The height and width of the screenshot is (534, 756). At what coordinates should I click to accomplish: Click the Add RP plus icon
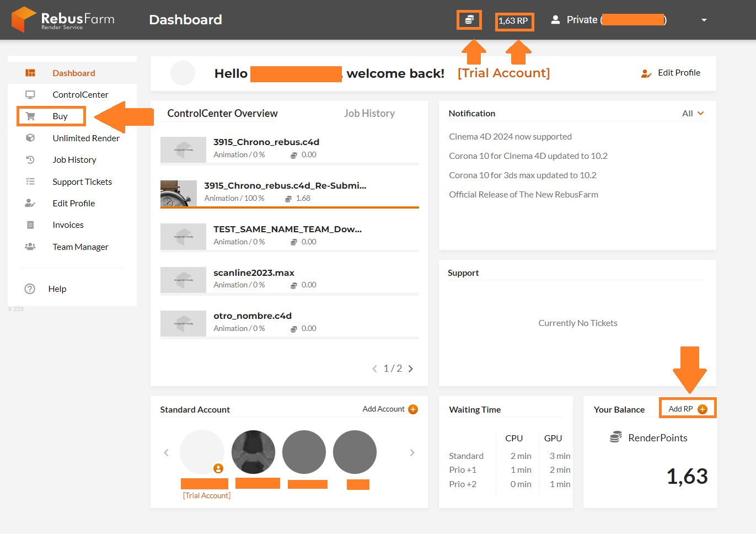[x=703, y=409]
